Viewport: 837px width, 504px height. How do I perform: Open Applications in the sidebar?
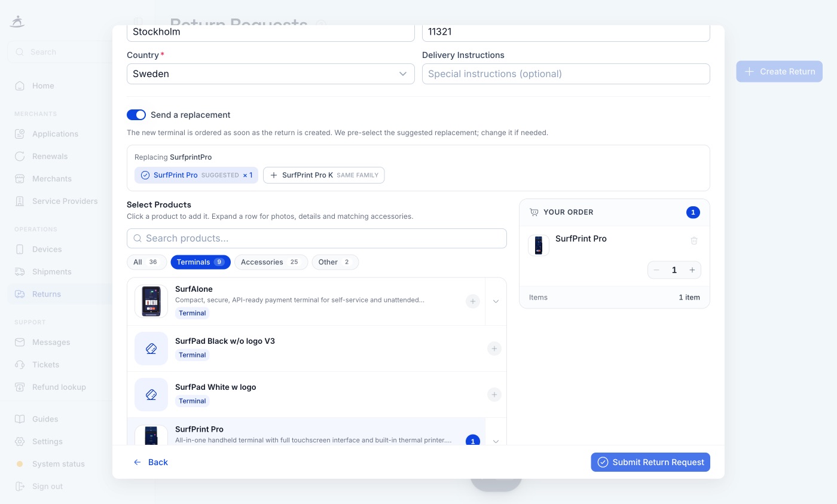56,134
